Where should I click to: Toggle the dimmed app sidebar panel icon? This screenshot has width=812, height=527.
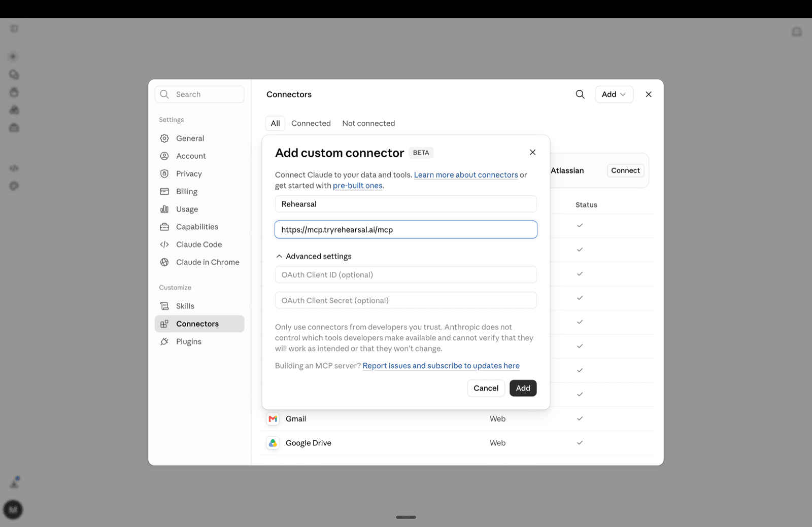tap(14, 29)
